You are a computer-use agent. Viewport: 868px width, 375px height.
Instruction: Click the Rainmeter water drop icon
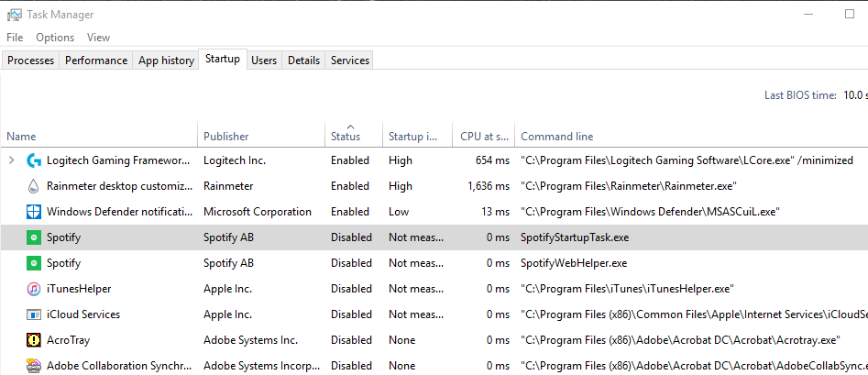pos(34,186)
